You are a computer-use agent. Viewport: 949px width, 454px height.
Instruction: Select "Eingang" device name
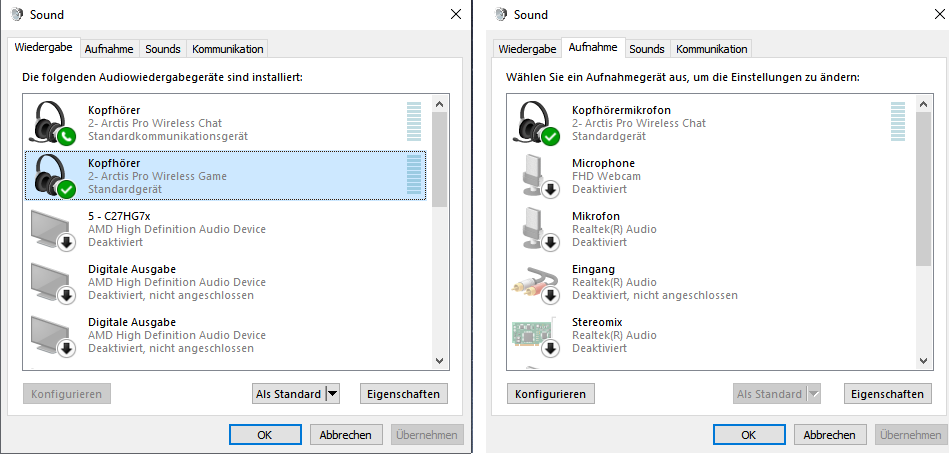point(593,269)
